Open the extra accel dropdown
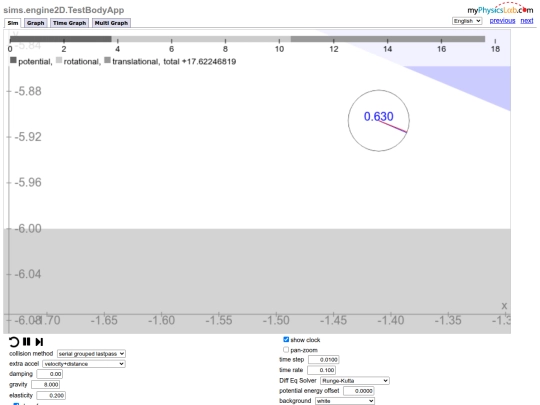Viewport: 540px width, 405px height. 84,364
